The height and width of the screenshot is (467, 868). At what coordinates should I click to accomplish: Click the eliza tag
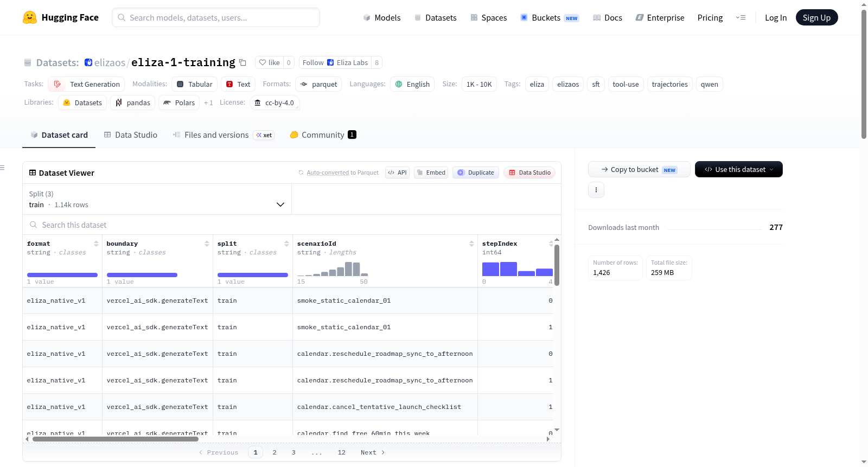tap(537, 84)
